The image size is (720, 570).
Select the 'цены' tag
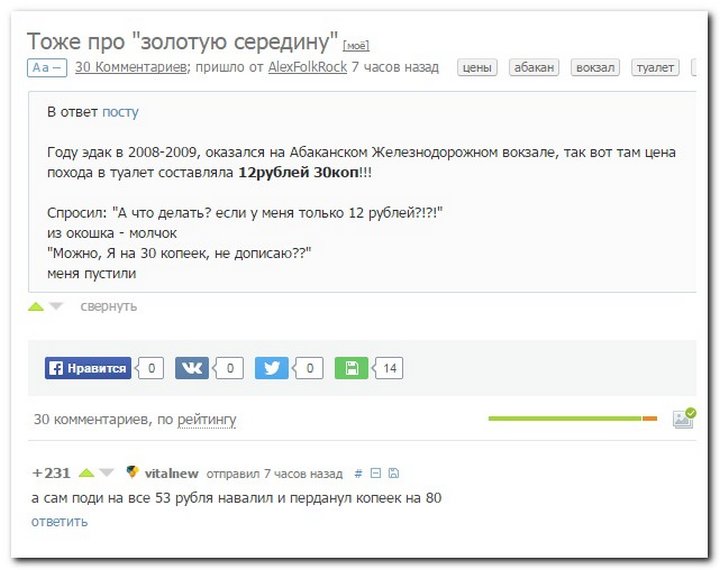[x=478, y=67]
